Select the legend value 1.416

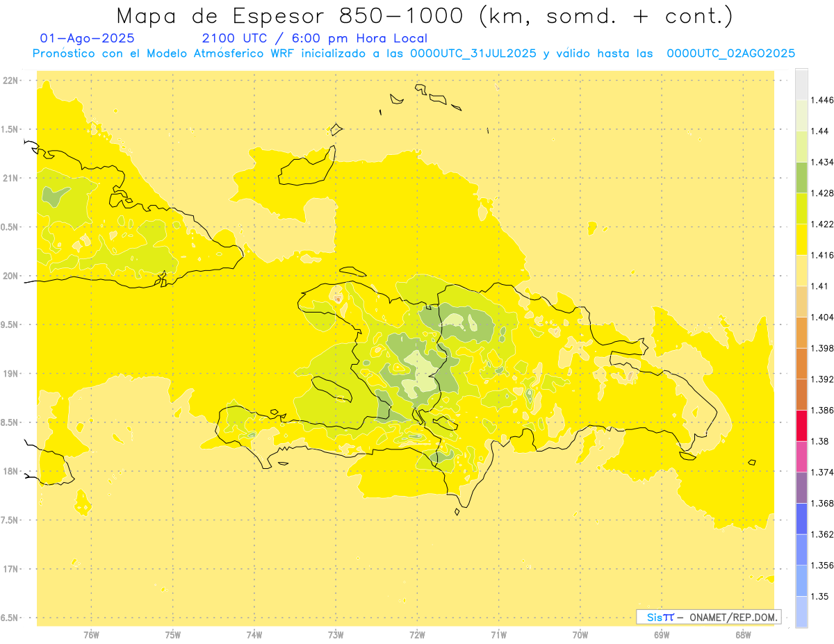(822, 255)
